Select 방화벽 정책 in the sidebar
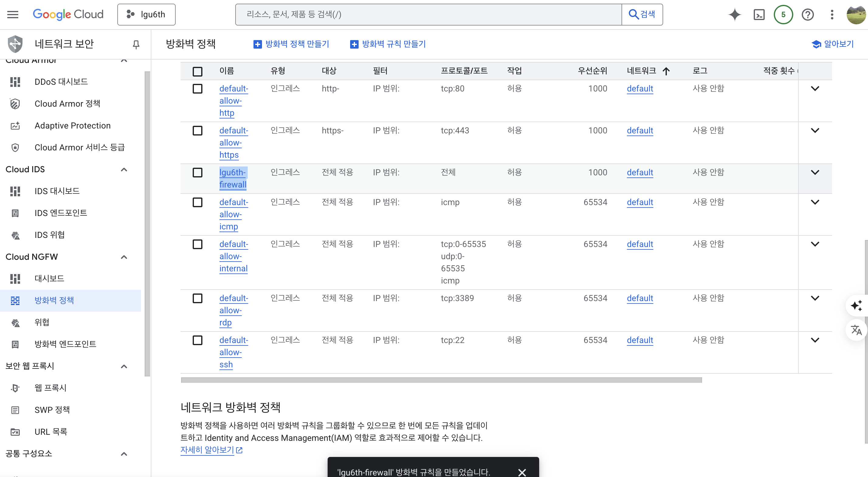Viewport: 868px width, 477px height. coord(71,300)
